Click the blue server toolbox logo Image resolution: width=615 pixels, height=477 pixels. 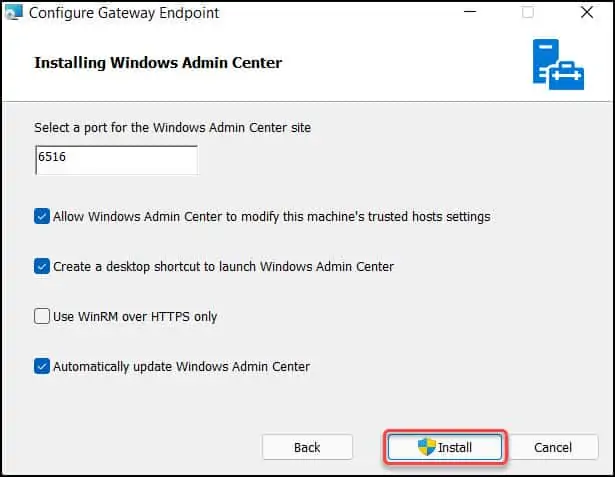pos(558,64)
